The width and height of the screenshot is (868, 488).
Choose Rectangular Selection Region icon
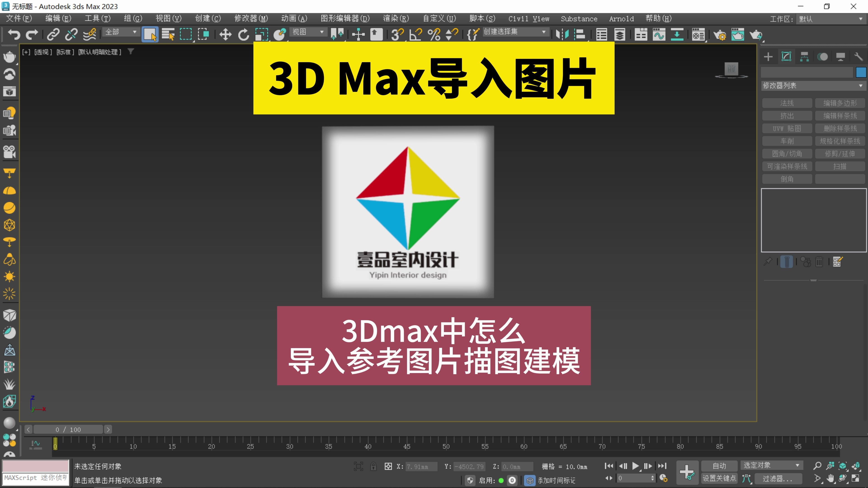coord(186,34)
